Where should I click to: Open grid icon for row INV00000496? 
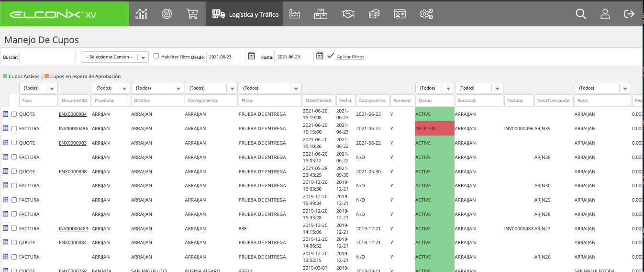[6, 128]
